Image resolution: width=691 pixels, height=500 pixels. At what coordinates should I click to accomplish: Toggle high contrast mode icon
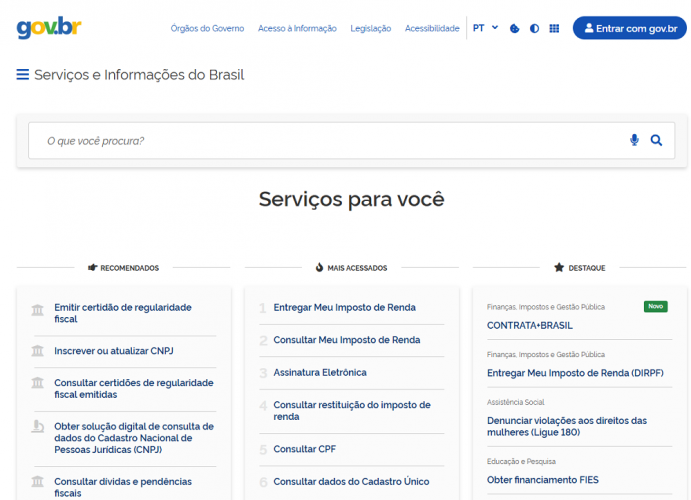(x=534, y=29)
